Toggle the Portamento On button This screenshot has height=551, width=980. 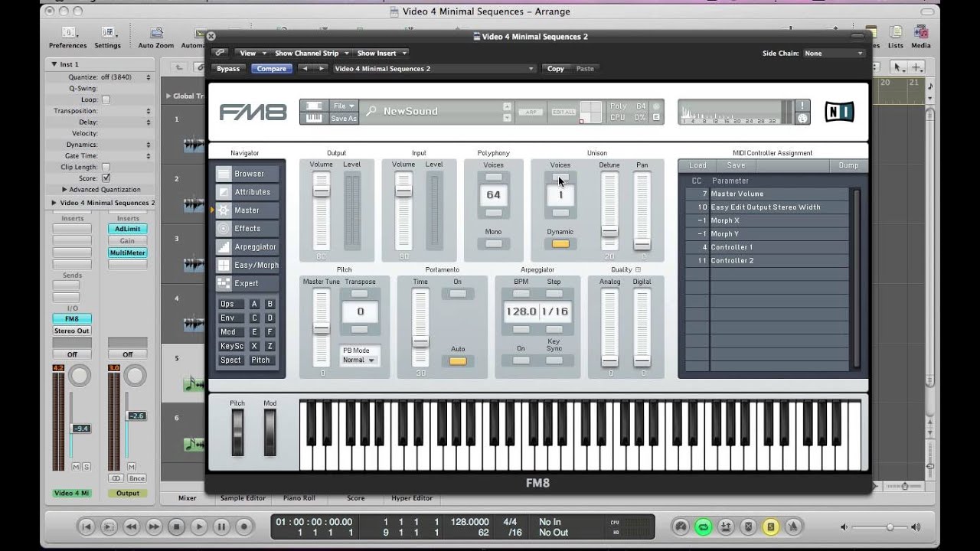458,294
